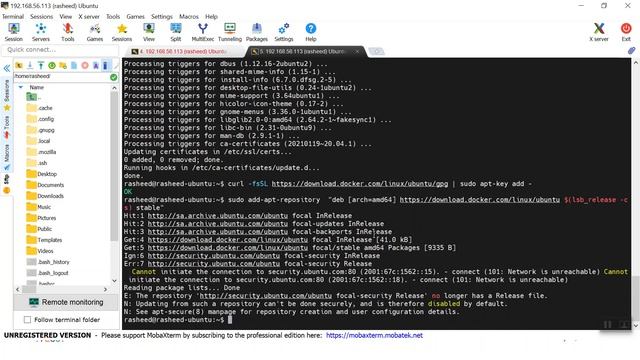Expand the Name column header arrow
The image size is (640, 360).
(21, 87)
